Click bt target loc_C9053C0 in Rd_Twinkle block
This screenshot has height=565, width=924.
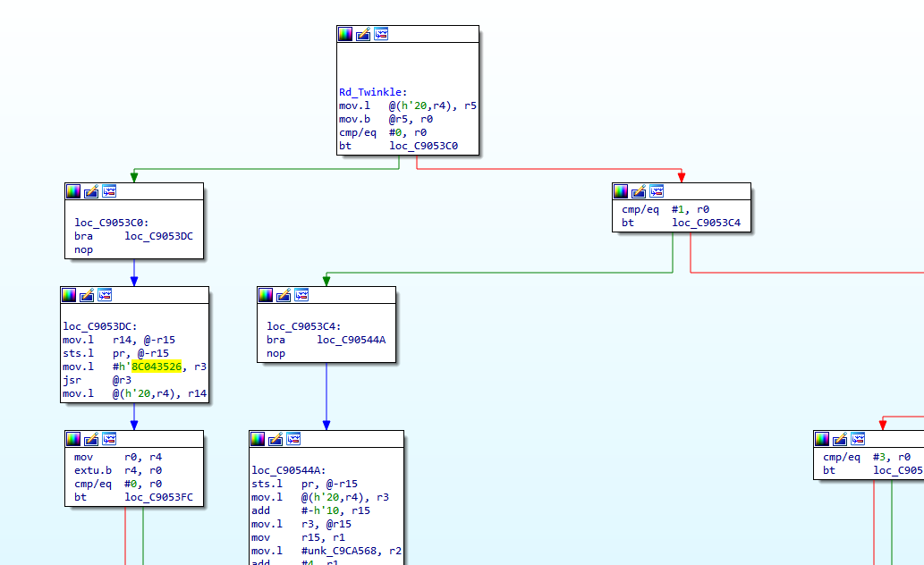tap(423, 146)
